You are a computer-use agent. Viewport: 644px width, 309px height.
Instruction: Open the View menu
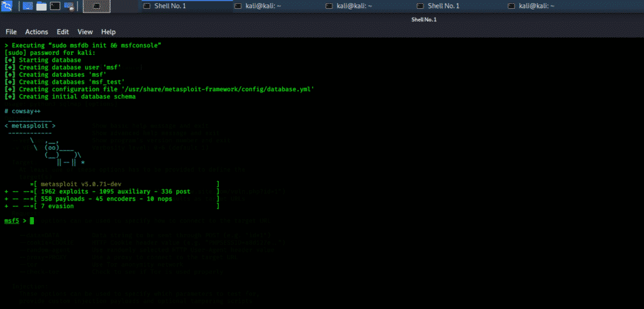[x=85, y=31]
